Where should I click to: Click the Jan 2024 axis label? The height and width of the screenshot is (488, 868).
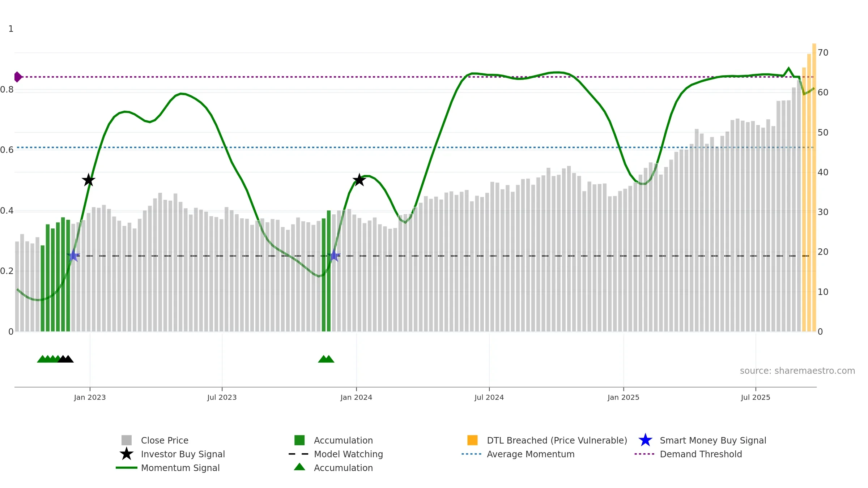point(356,398)
